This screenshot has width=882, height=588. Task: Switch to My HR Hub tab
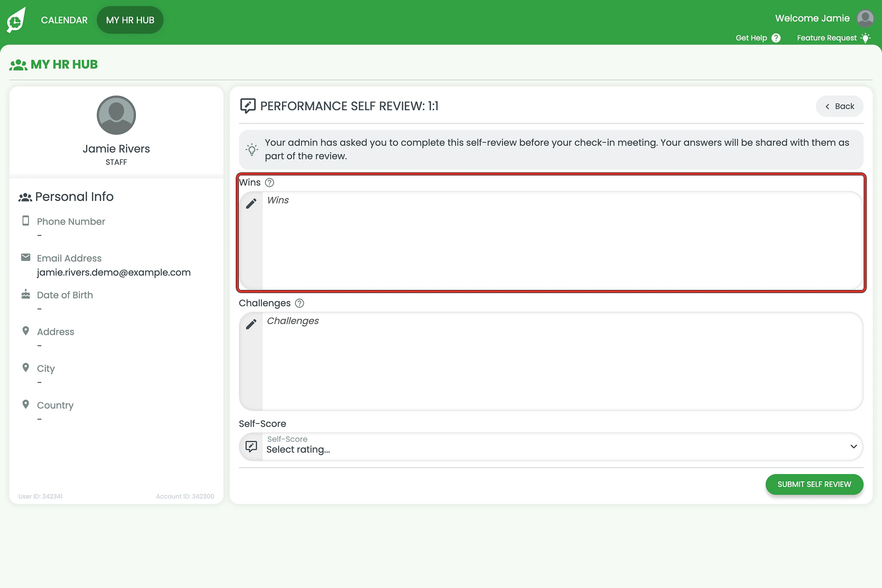(130, 20)
